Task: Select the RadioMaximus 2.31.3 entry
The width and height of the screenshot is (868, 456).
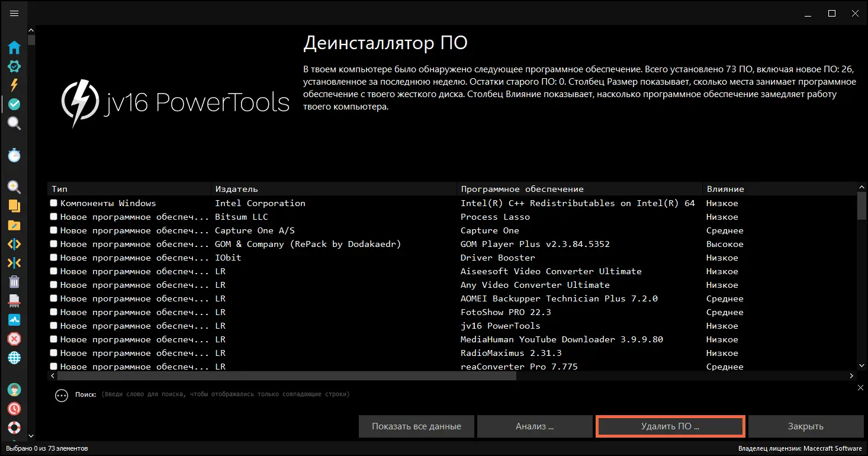Action: (511, 353)
